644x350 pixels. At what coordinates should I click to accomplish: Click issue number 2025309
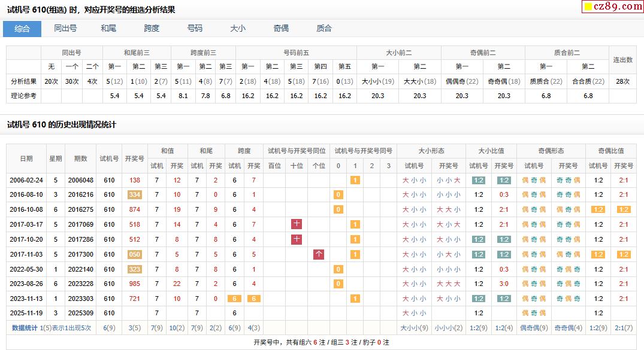[80, 313]
